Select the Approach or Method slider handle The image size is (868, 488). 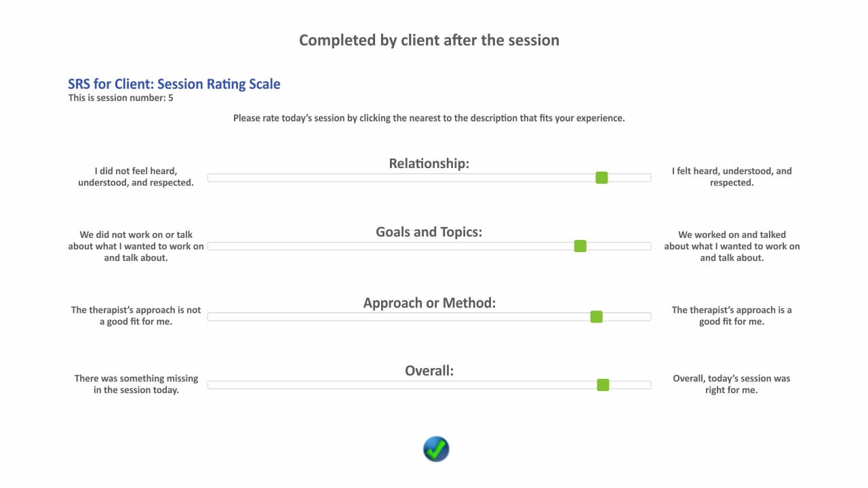[596, 317]
